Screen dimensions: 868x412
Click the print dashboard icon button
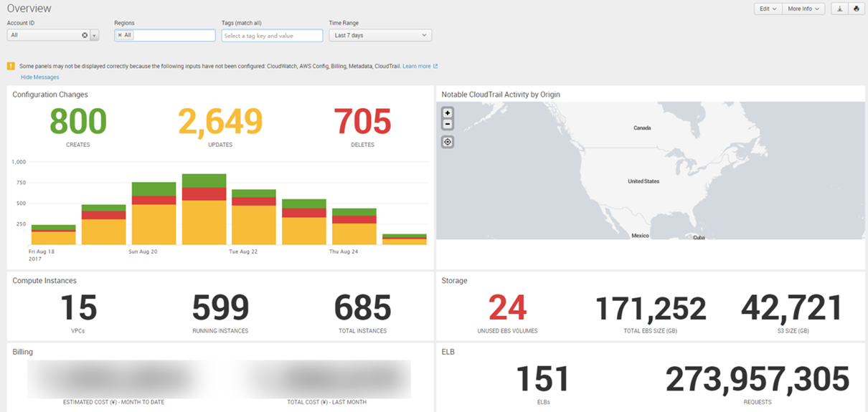coord(857,9)
